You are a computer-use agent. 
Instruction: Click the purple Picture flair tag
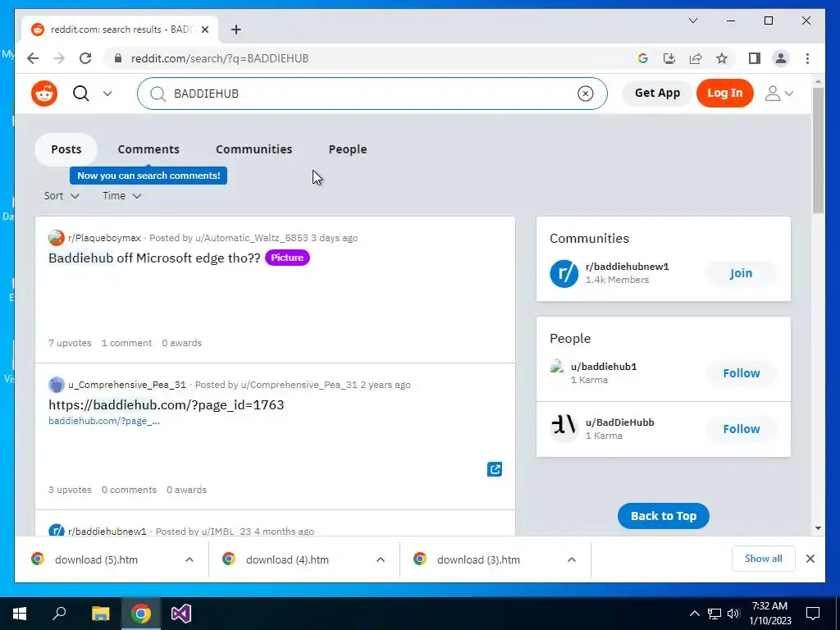pos(287,258)
